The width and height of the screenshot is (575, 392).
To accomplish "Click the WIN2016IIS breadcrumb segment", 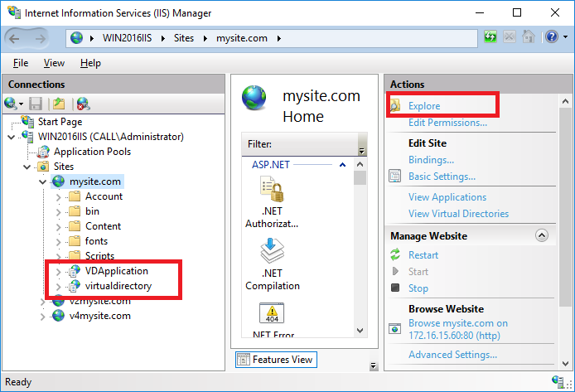I will click(127, 38).
